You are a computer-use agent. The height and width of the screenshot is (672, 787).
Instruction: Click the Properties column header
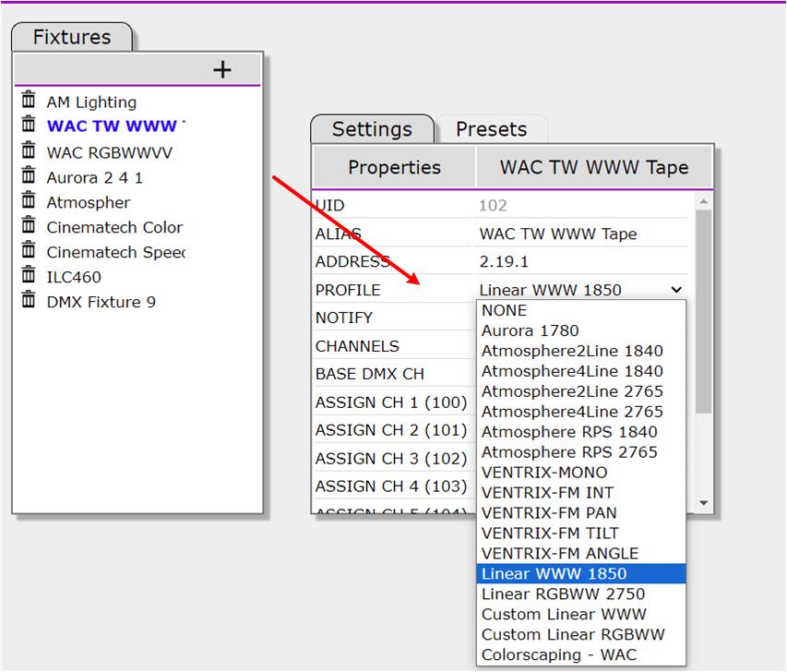(x=394, y=167)
